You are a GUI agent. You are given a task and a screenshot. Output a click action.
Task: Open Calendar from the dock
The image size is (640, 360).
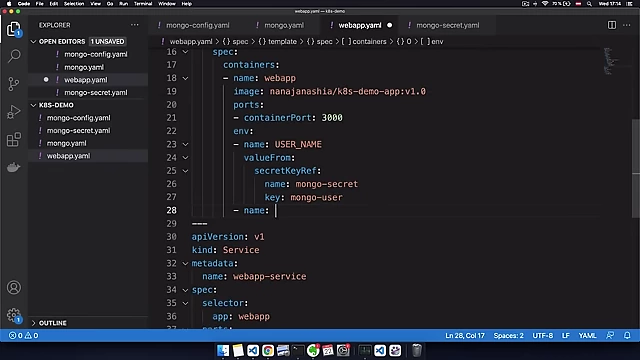point(328,350)
